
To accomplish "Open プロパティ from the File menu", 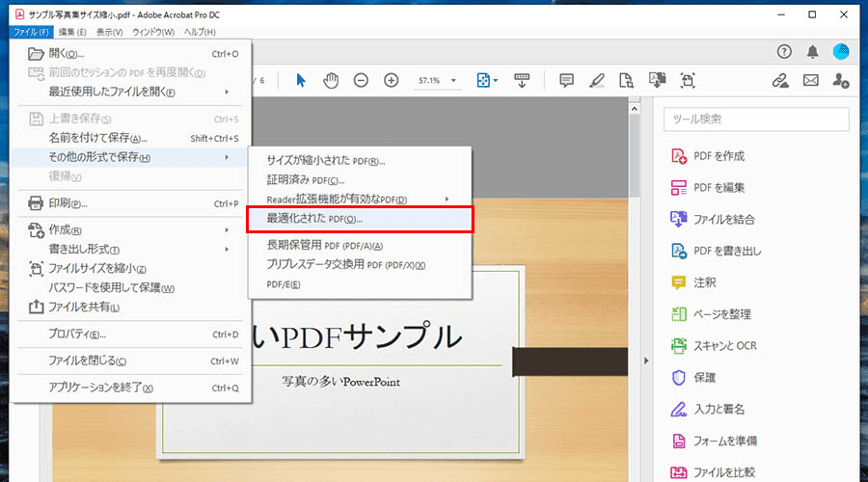I will [x=130, y=334].
